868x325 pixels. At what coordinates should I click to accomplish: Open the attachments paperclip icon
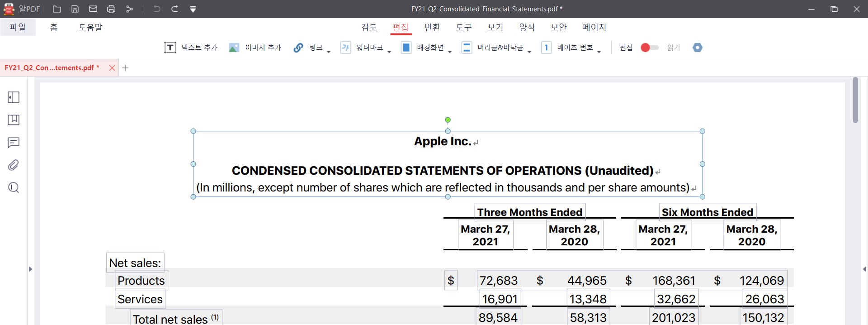point(14,165)
